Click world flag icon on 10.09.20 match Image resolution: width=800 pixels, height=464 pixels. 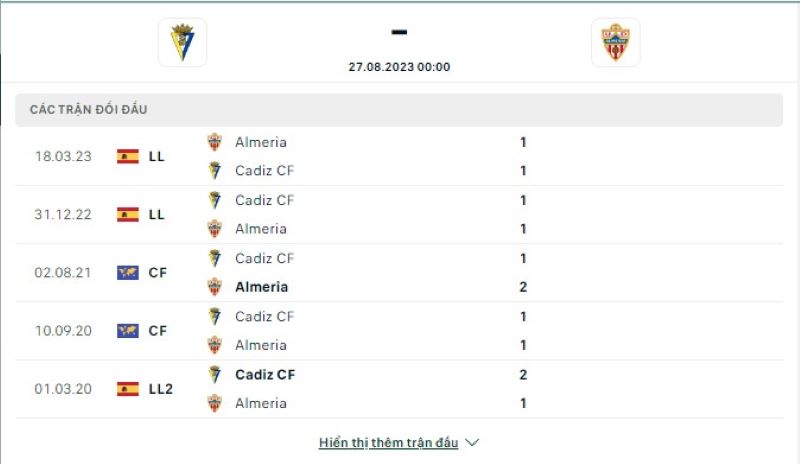click(128, 330)
